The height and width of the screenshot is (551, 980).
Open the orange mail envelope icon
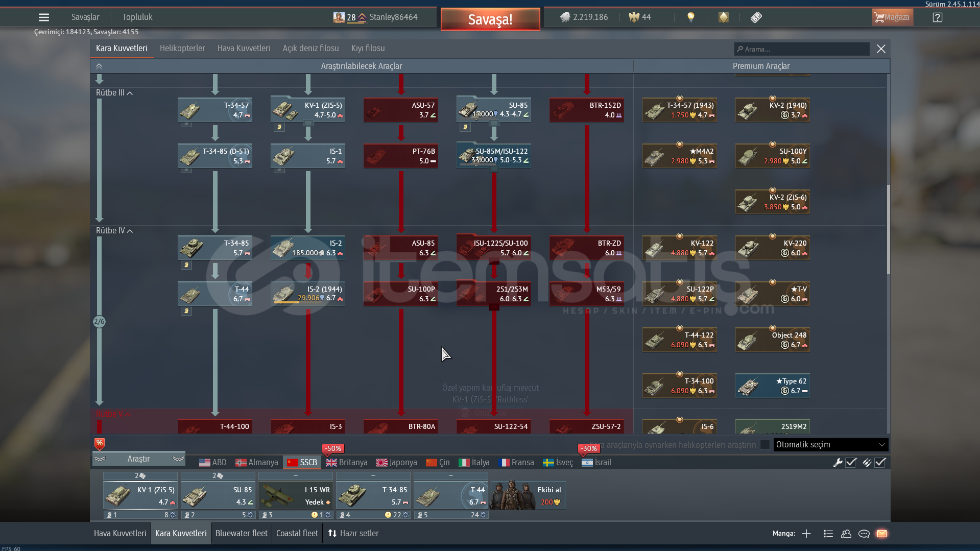pos(882,534)
